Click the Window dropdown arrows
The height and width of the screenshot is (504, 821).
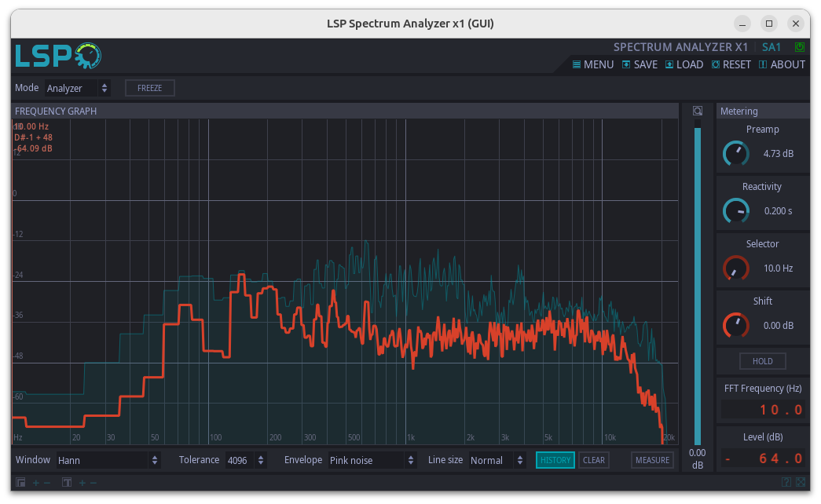pos(155,461)
